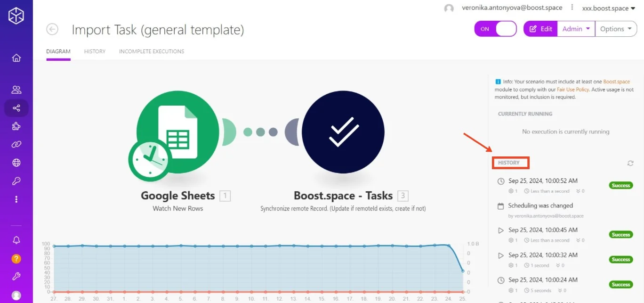Open the puzzle-piece templates icon

(16, 126)
